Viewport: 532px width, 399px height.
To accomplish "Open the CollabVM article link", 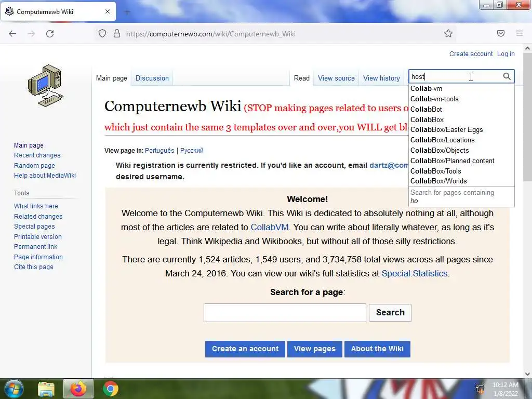I will (270, 227).
